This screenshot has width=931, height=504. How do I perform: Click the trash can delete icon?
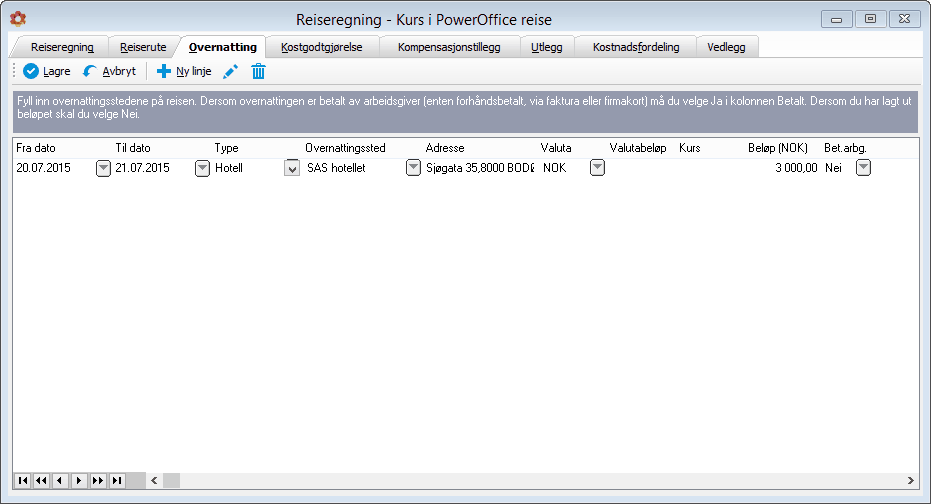point(258,71)
